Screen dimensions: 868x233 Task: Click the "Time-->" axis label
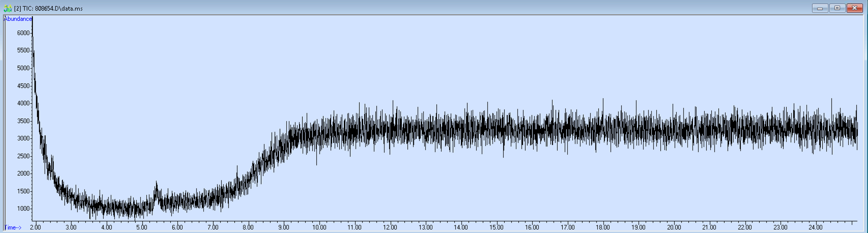pos(13,227)
